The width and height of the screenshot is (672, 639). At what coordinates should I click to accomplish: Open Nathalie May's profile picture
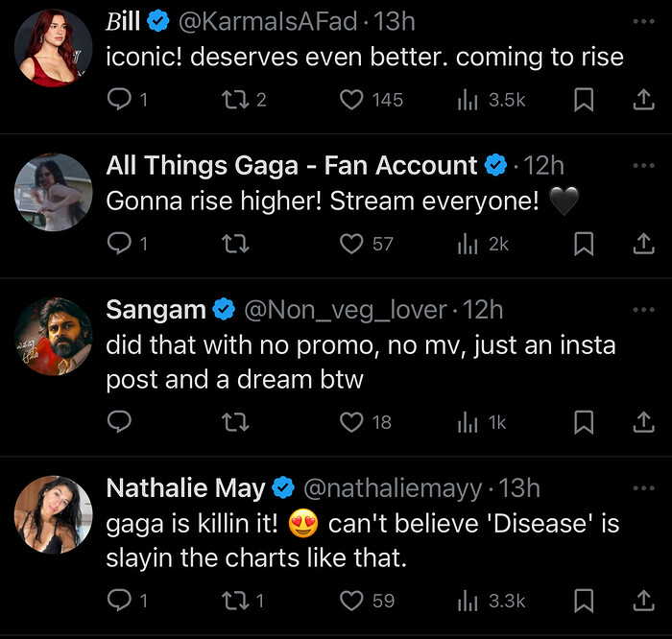click(54, 515)
